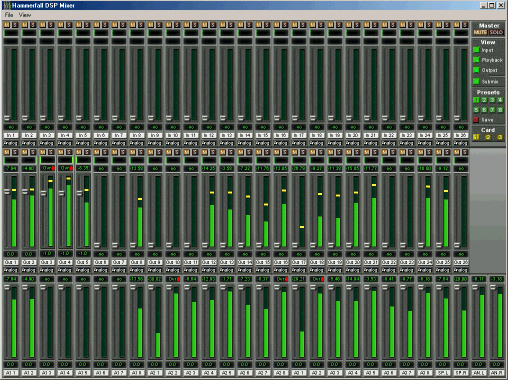Toggle the Output view checkbox
Screen dimensions: 508x380
coord(476,70)
